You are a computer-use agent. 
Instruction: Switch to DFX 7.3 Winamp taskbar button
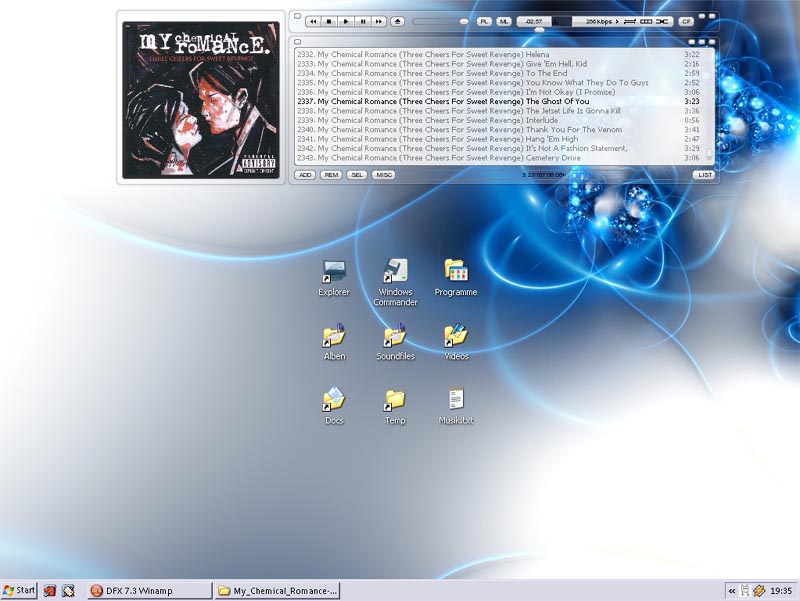click(149, 591)
